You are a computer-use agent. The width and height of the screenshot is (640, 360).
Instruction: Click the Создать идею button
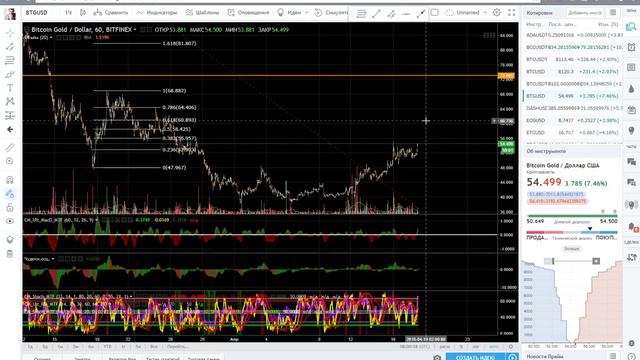[x=475, y=358]
